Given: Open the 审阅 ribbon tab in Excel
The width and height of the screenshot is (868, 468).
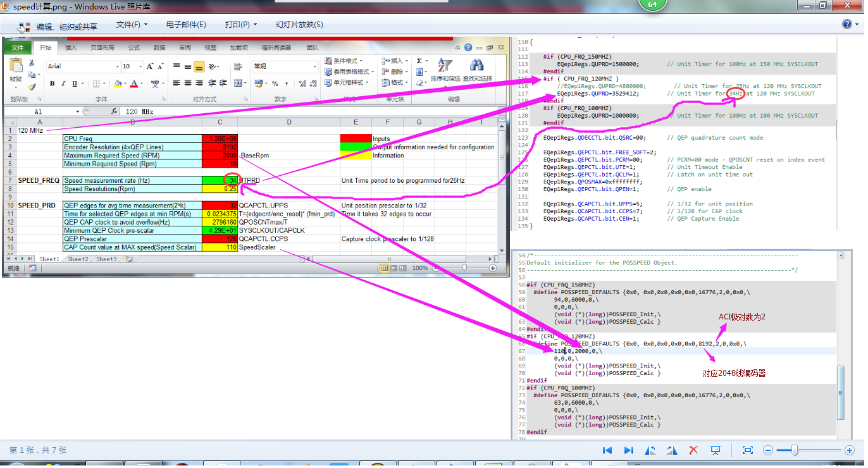Looking at the screenshot, I should coord(185,47).
